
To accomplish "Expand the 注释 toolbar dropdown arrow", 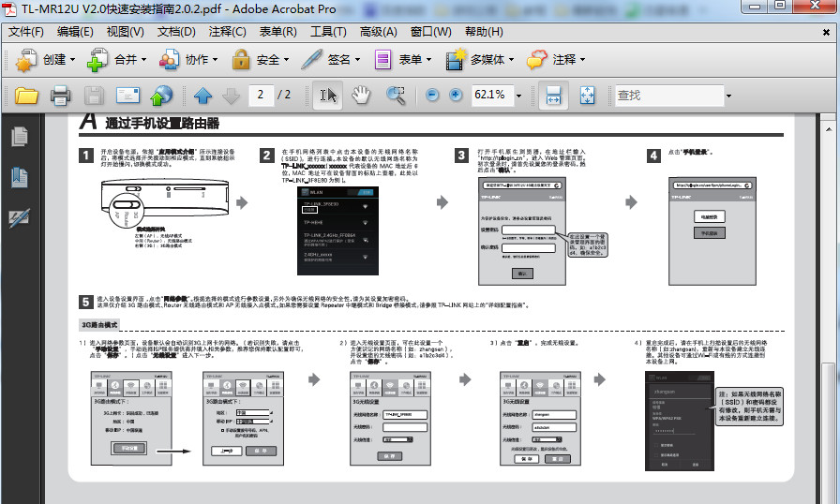I will 582,60.
